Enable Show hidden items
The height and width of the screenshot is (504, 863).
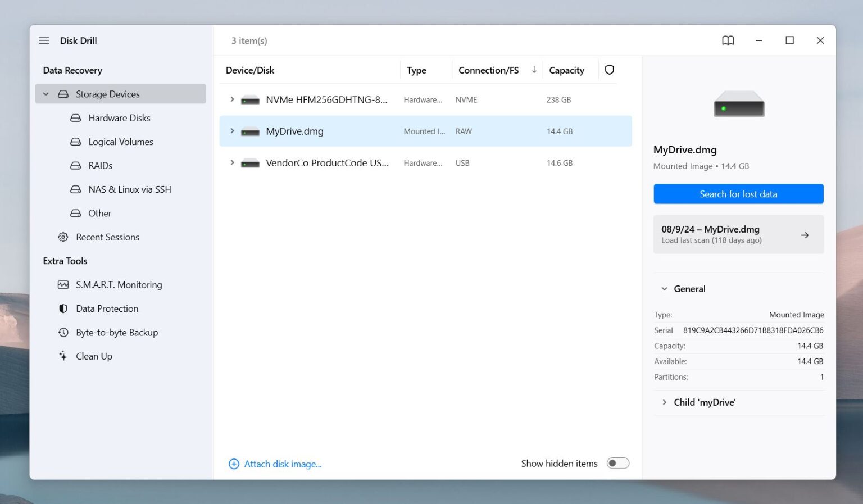(x=617, y=463)
